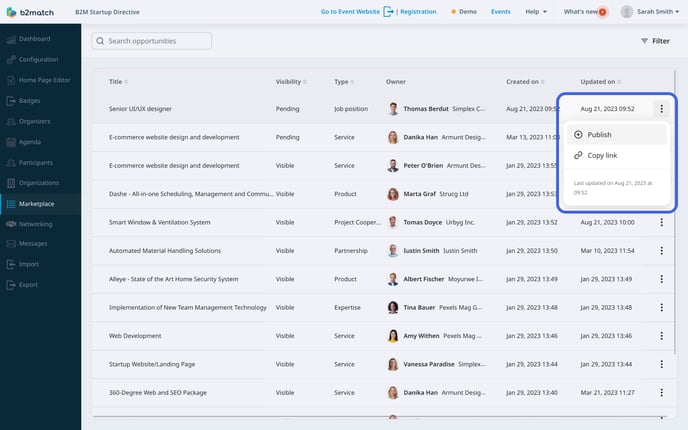688x430 pixels.
Task: Open three-dot menu for Alleye Home Security System
Action: [x=661, y=279]
